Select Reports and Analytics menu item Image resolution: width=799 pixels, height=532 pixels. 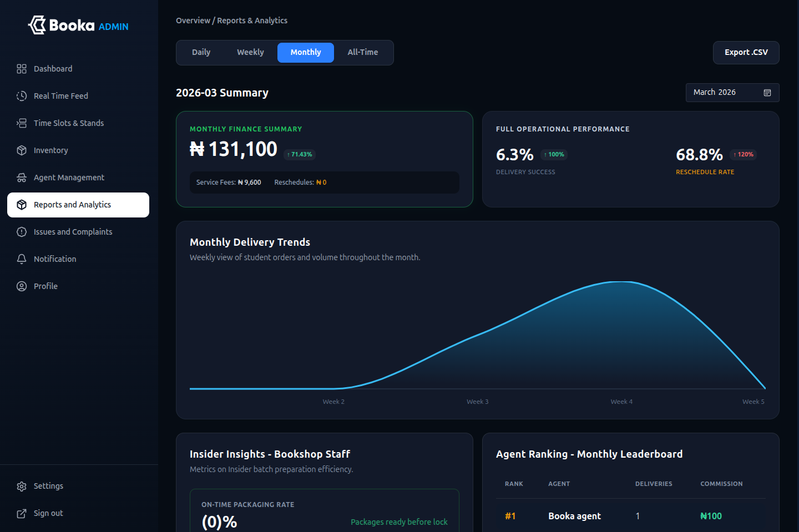78,205
